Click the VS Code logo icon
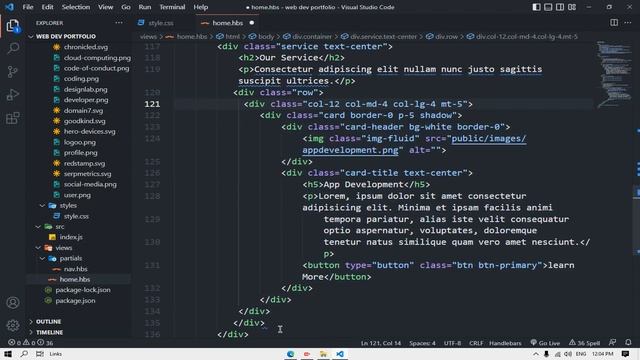Viewport: 640px width, 360px height. click(9, 7)
